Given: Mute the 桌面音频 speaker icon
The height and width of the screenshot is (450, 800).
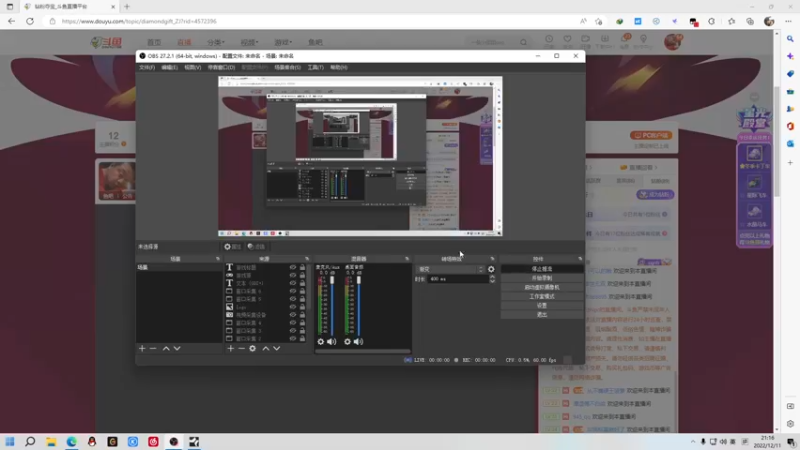Looking at the screenshot, I should tap(359, 341).
